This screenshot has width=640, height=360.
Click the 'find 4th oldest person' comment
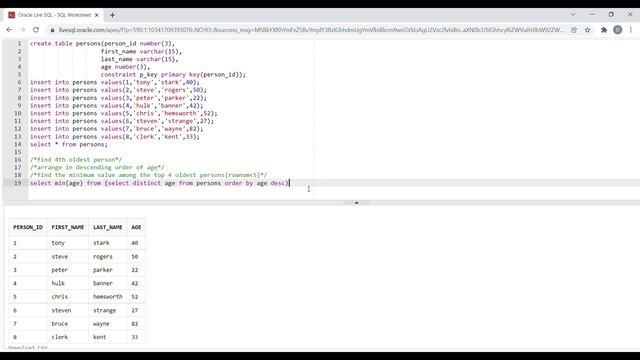(x=76, y=160)
